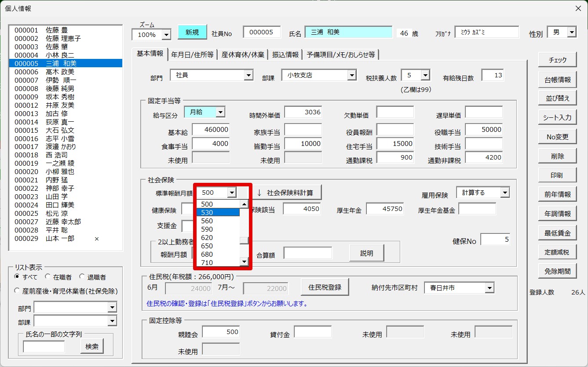Screen dimensions: 588x367
Task: Click scroll-down arrow of 標準報酬月額 list
Action: [244, 262]
